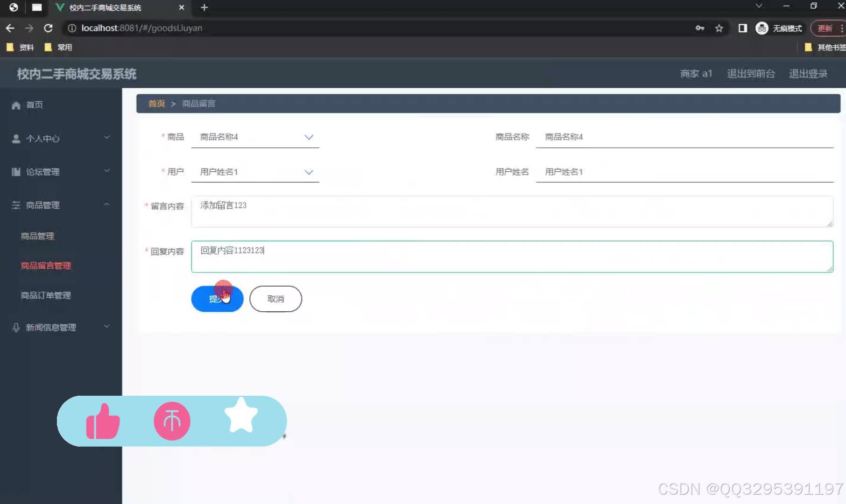Click the 取消 cancel button
846x504 pixels.
pyautogui.click(x=275, y=299)
